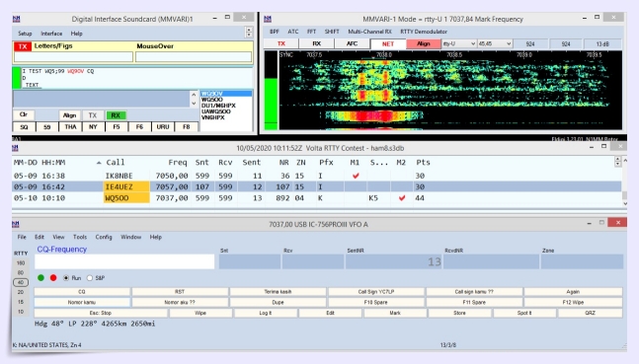
Task: Click the green RX button in Digital Interface
Action: pos(116,115)
